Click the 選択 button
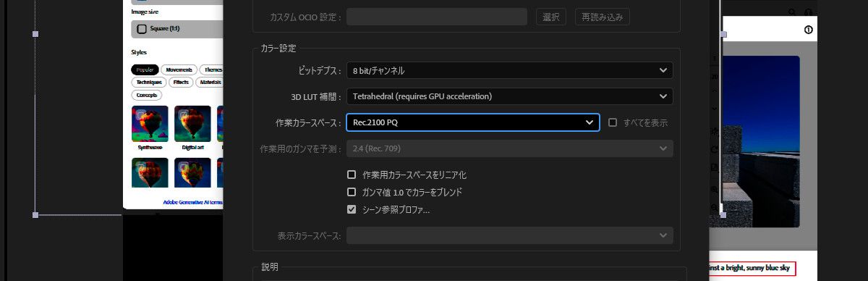Image resolution: width=868 pixels, height=281 pixels. pyautogui.click(x=550, y=17)
